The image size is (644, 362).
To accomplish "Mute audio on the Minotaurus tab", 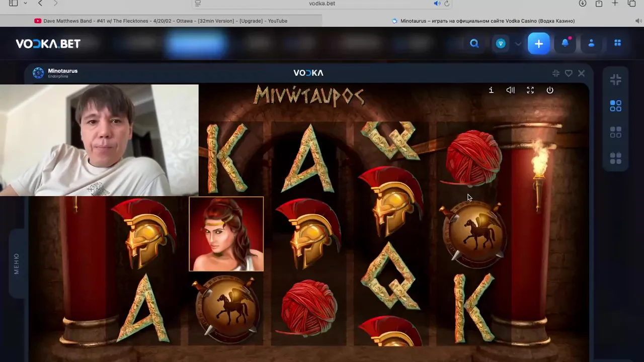I will point(638,21).
